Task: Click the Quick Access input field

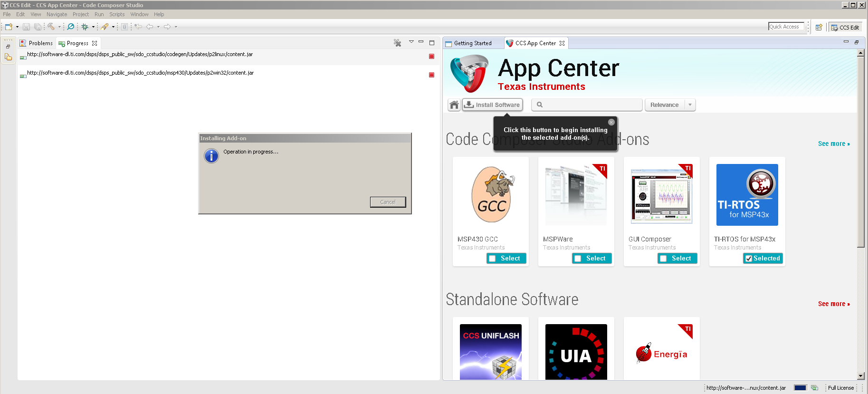Action: pyautogui.click(x=786, y=27)
